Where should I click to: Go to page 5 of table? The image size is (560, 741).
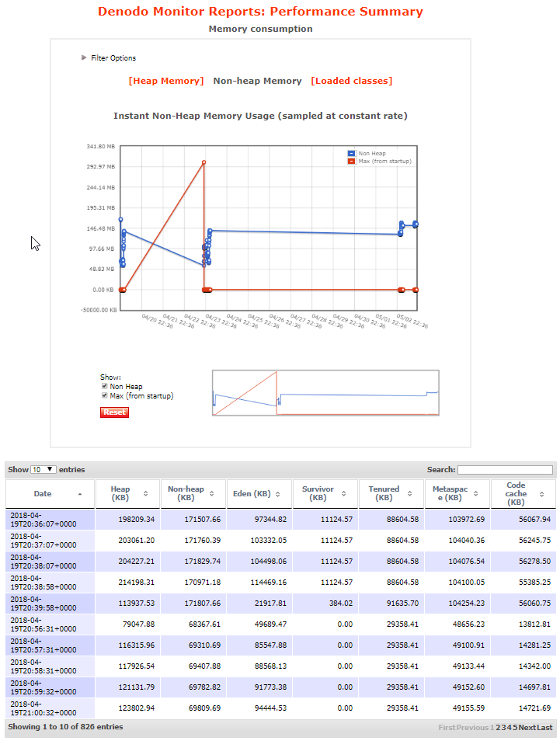[515, 727]
